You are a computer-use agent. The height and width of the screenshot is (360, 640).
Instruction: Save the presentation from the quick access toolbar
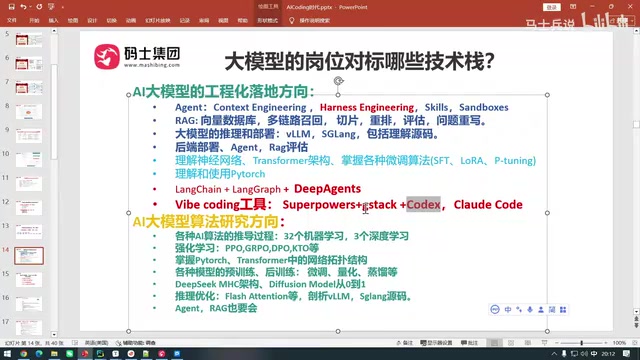coord(11,7)
